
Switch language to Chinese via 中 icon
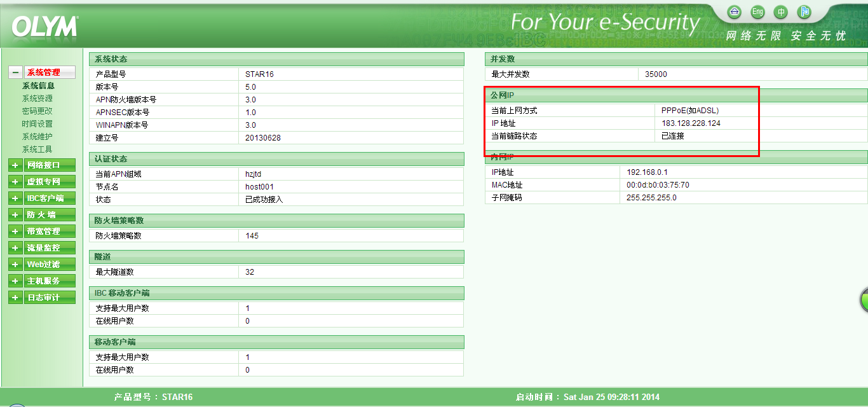(x=781, y=12)
